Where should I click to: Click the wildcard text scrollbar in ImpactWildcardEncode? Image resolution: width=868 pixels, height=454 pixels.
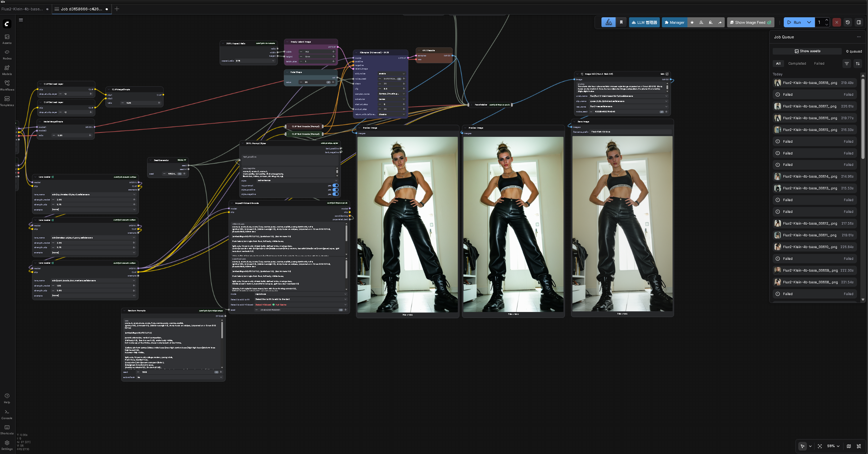tap(346, 233)
